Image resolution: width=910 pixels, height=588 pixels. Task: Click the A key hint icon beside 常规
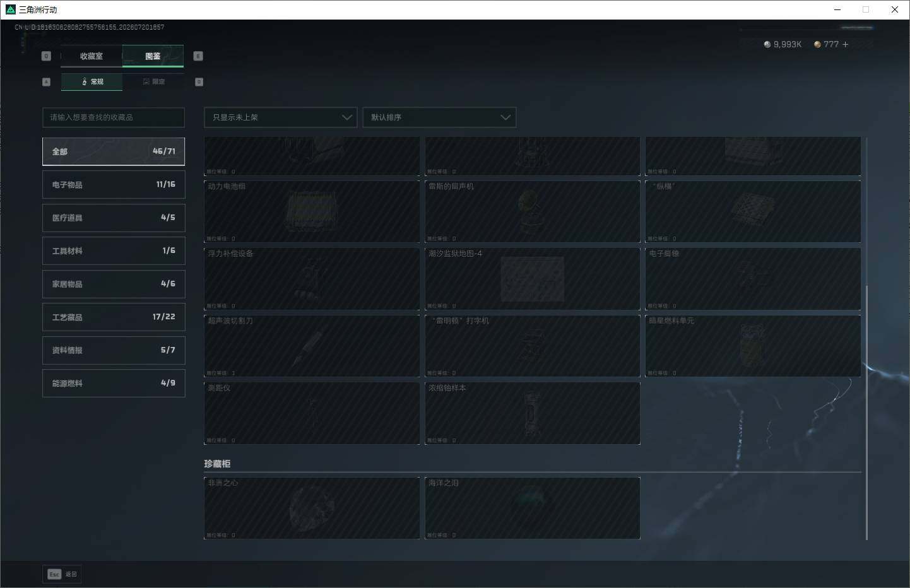(46, 82)
